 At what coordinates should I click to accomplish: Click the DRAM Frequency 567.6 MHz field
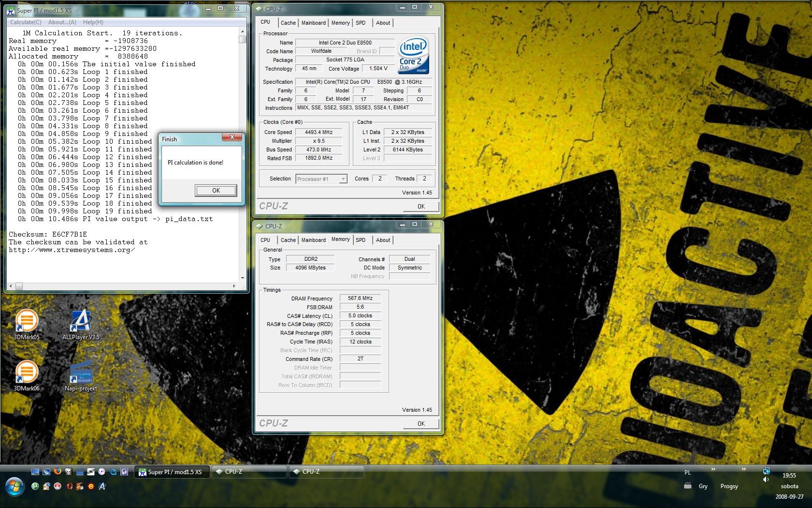pyautogui.click(x=360, y=299)
